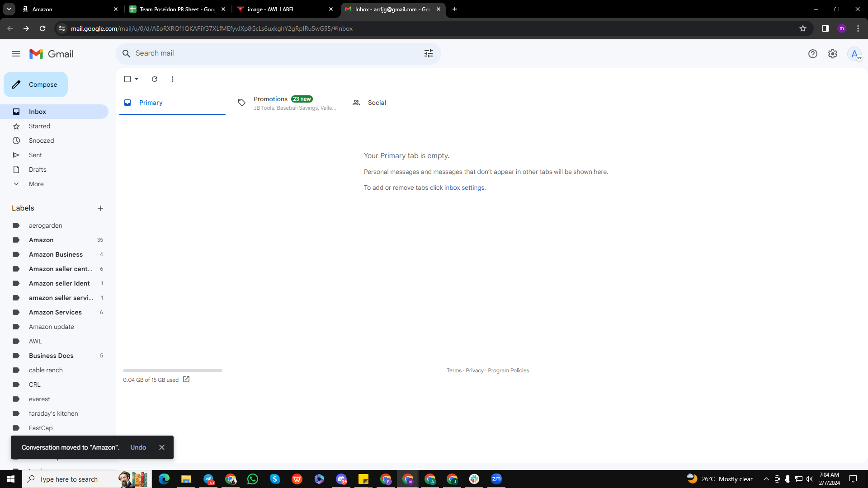This screenshot has height=488, width=868.
Task: Switch to image - AWL LABEL tab
Action: pyautogui.click(x=285, y=9)
